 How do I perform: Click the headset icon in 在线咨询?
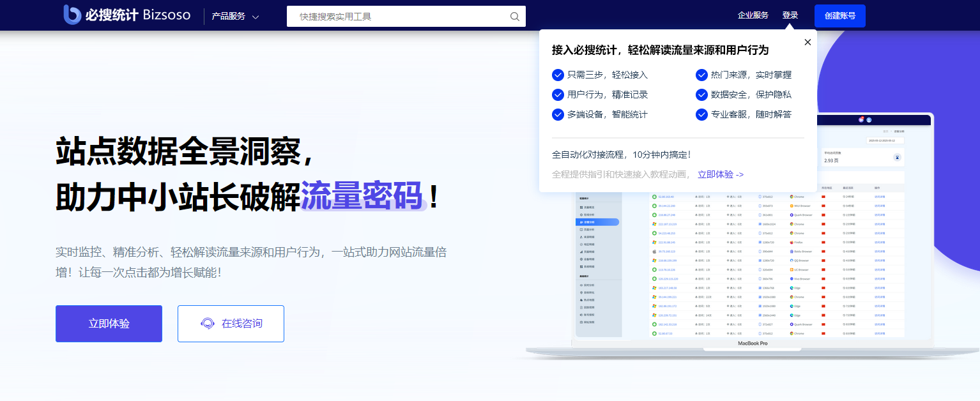tap(208, 324)
